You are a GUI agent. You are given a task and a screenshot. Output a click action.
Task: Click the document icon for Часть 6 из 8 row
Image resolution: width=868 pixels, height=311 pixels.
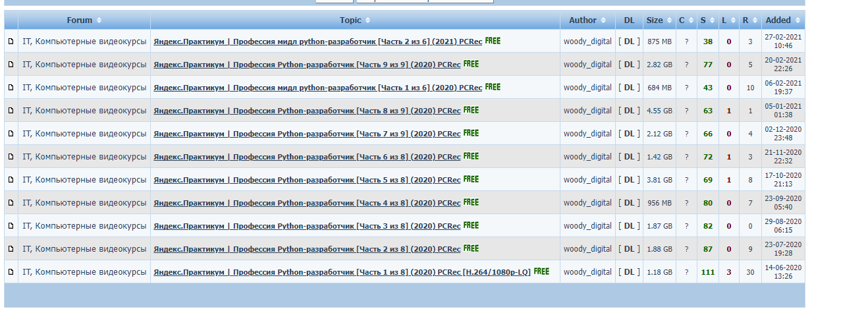tap(11, 157)
